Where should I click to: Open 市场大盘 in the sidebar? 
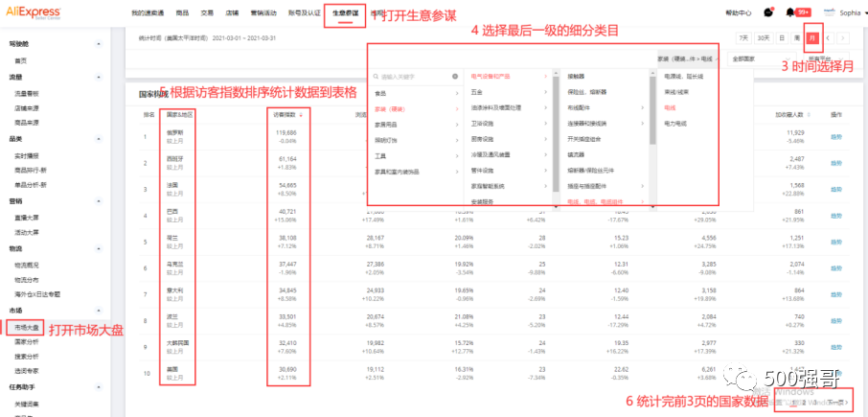[x=27, y=328]
